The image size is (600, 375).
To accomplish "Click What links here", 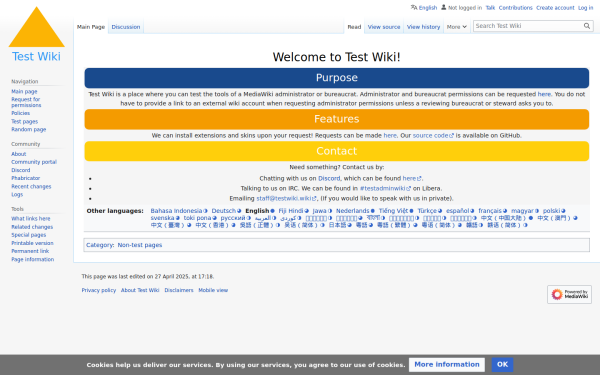I will [31, 218].
